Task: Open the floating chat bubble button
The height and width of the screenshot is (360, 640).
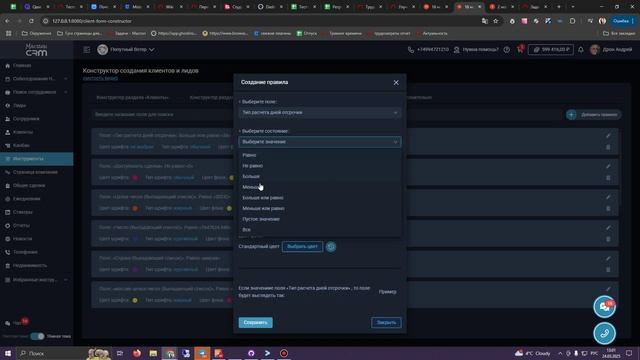Action: [604, 307]
